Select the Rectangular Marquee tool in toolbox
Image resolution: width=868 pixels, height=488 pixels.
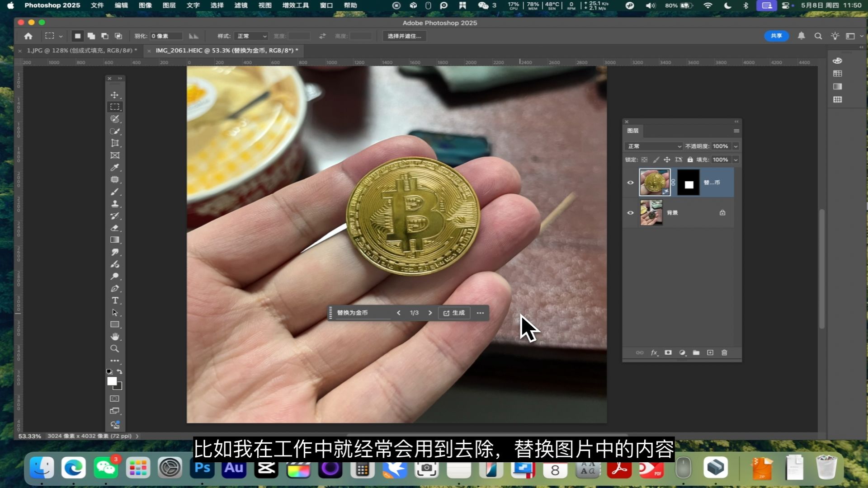[115, 107]
